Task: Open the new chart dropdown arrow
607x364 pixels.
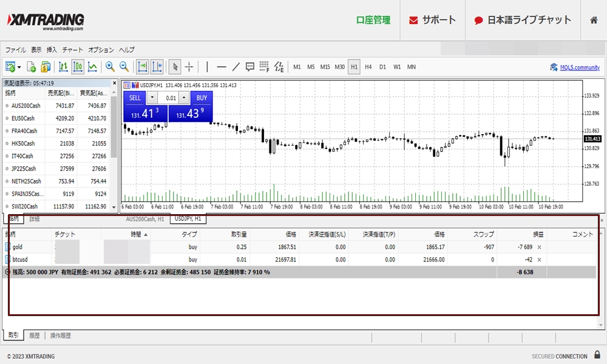Action: click(x=19, y=67)
